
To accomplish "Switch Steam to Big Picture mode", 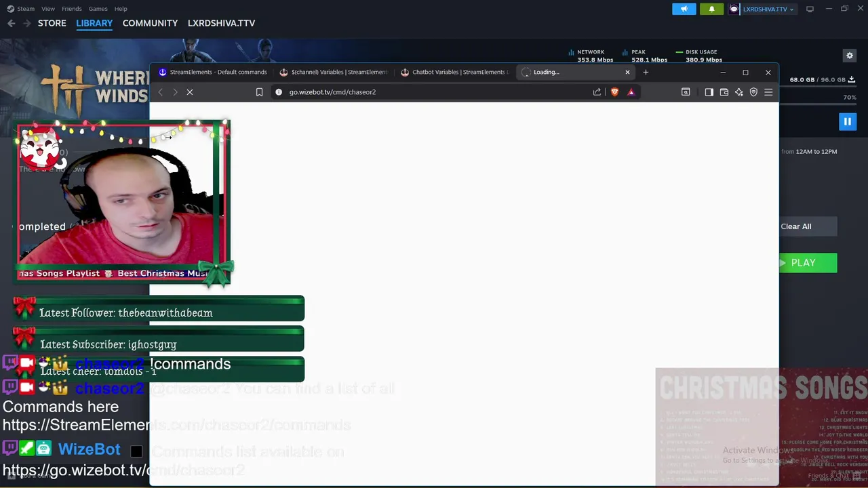I will 810,9.
